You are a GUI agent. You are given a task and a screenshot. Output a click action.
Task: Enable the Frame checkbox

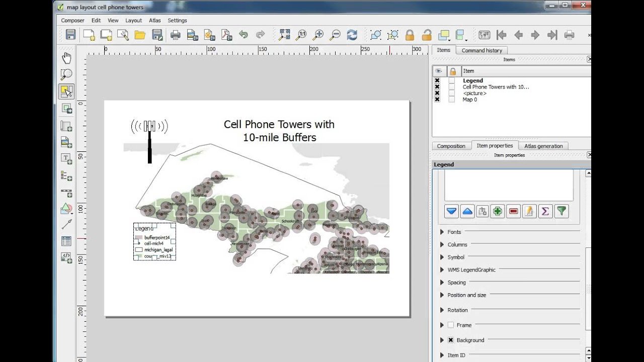pyautogui.click(x=451, y=325)
